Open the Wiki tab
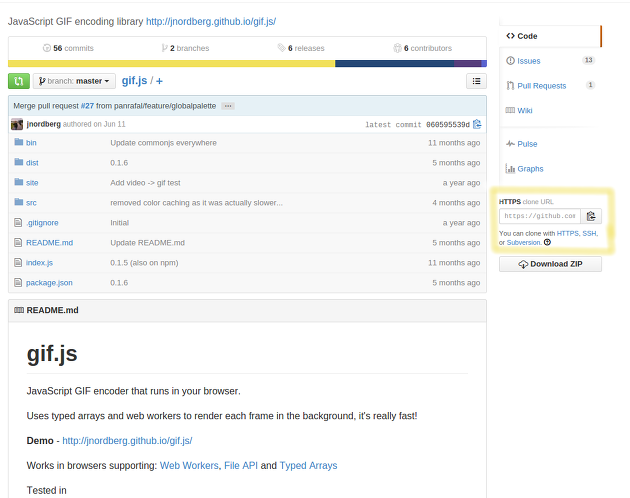Screen dimensions: 630x498 click(x=524, y=111)
